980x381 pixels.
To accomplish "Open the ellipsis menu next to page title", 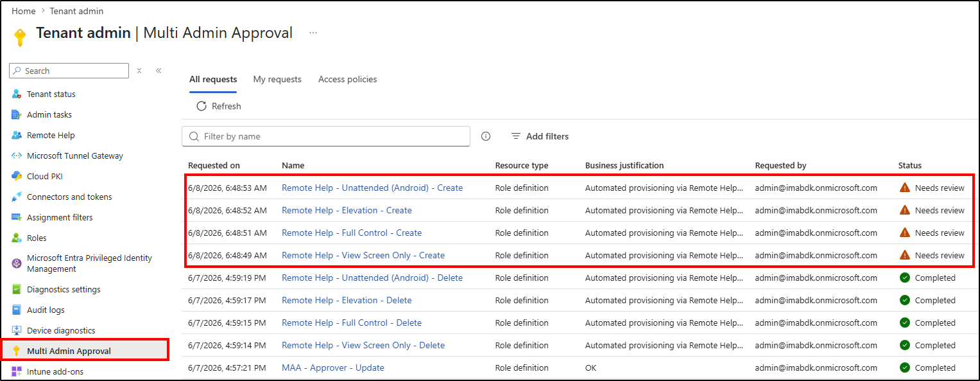I will point(313,33).
